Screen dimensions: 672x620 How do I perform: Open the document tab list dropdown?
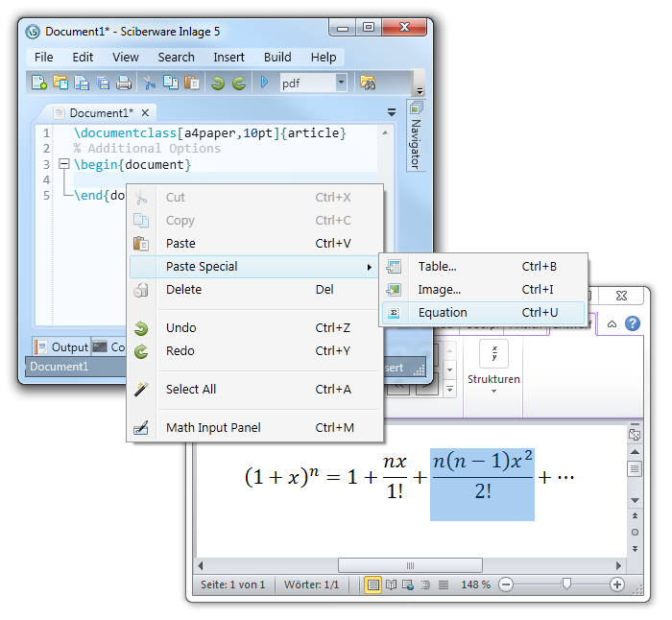pos(392,112)
